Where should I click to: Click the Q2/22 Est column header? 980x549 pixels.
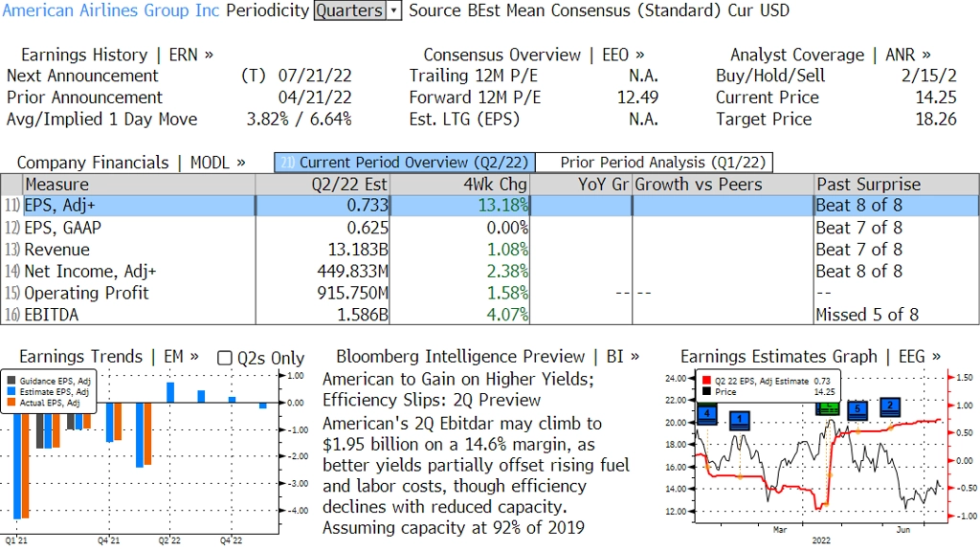click(x=323, y=185)
